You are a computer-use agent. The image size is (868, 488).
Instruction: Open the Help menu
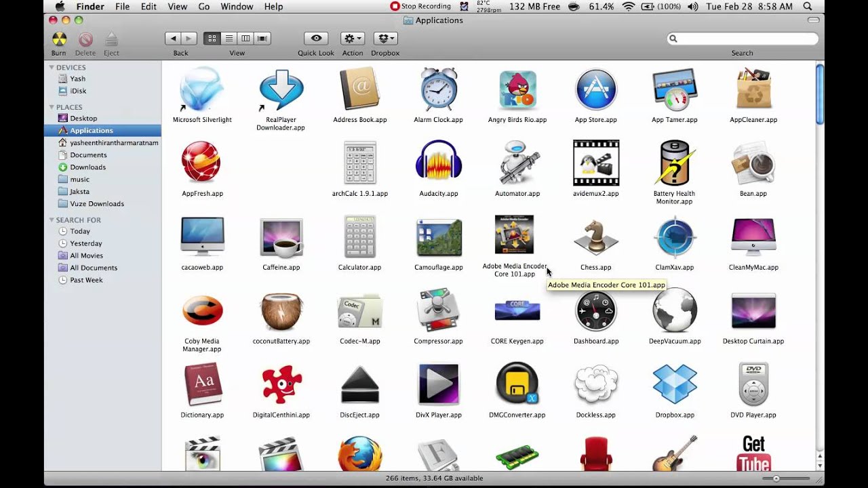coord(273,6)
